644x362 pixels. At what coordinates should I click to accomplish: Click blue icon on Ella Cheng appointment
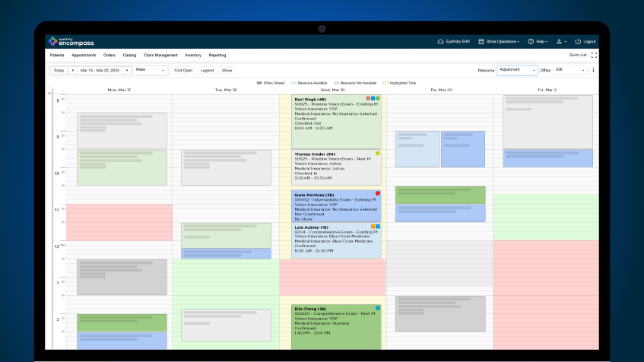(x=378, y=308)
